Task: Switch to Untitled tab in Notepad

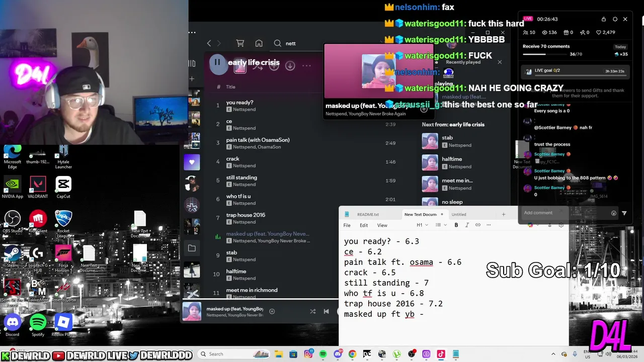Action: tap(459, 214)
